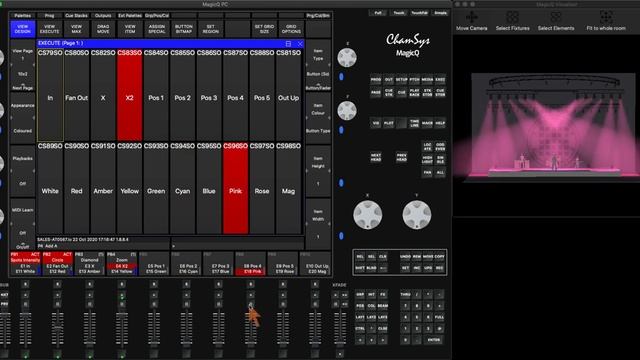Click the CUE STK key

pyautogui.click(x=389, y=93)
